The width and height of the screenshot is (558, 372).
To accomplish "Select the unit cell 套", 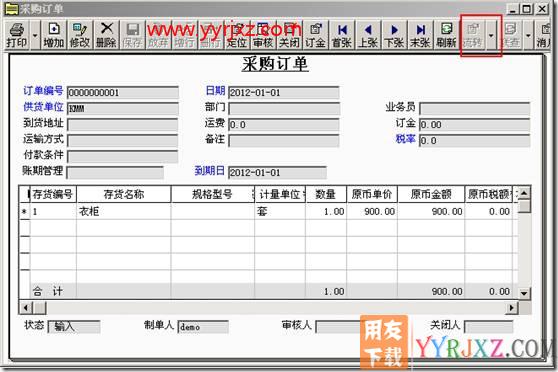I will (x=280, y=211).
